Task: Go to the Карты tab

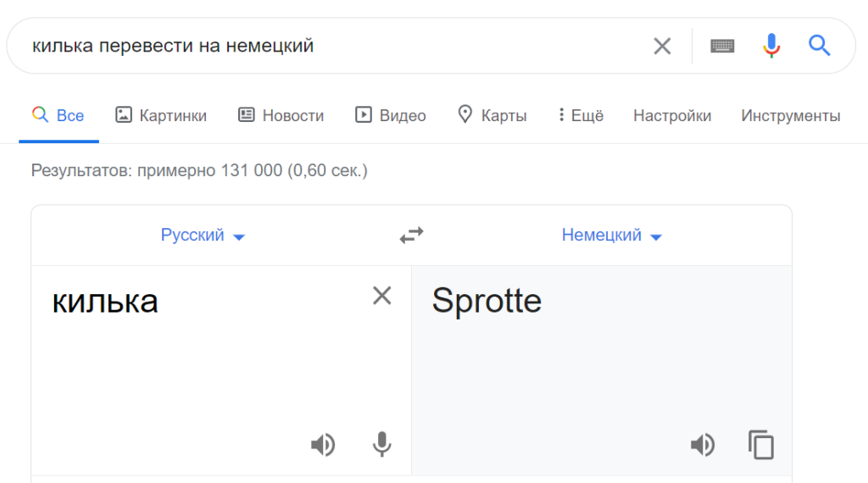Action: pyautogui.click(x=492, y=115)
